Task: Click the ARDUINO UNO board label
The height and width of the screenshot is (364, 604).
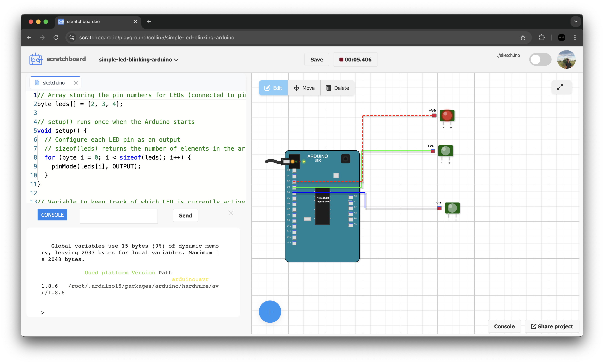Action: pyautogui.click(x=317, y=158)
